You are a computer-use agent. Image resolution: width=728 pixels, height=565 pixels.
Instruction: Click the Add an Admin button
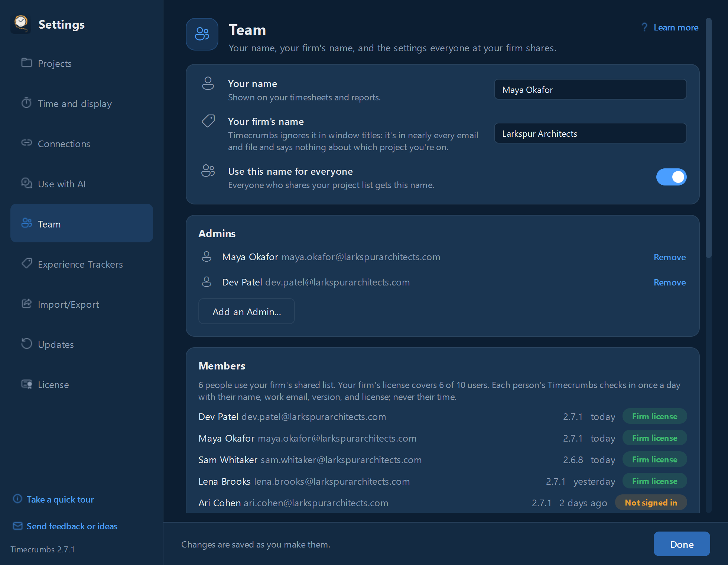coord(247,311)
